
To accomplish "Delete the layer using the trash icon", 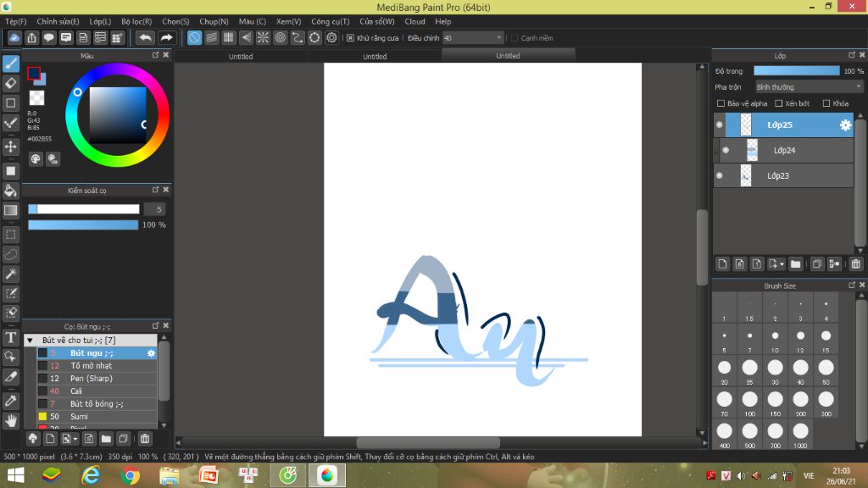I will pos(855,263).
